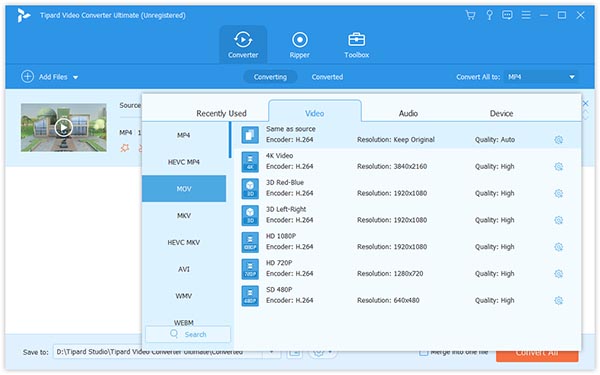The image size is (600, 375).
Task: Click the edit effect star icon
Action: [125, 148]
